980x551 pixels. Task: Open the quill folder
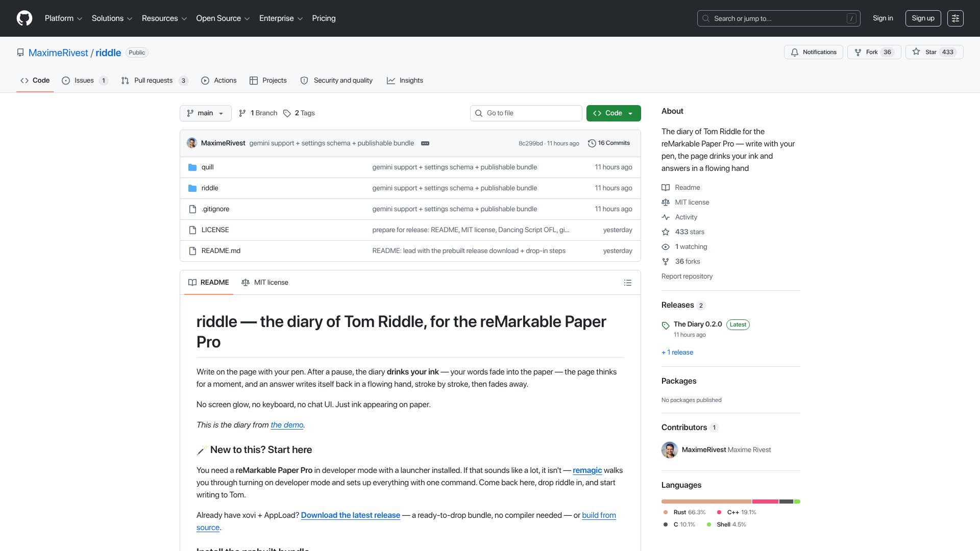pyautogui.click(x=207, y=167)
